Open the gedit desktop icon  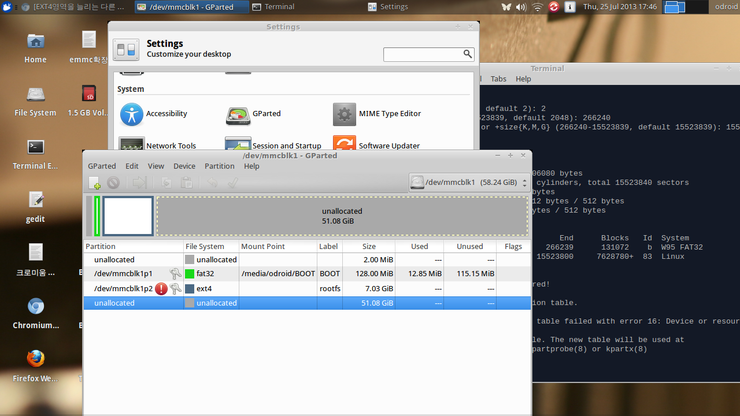pos(35,206)
